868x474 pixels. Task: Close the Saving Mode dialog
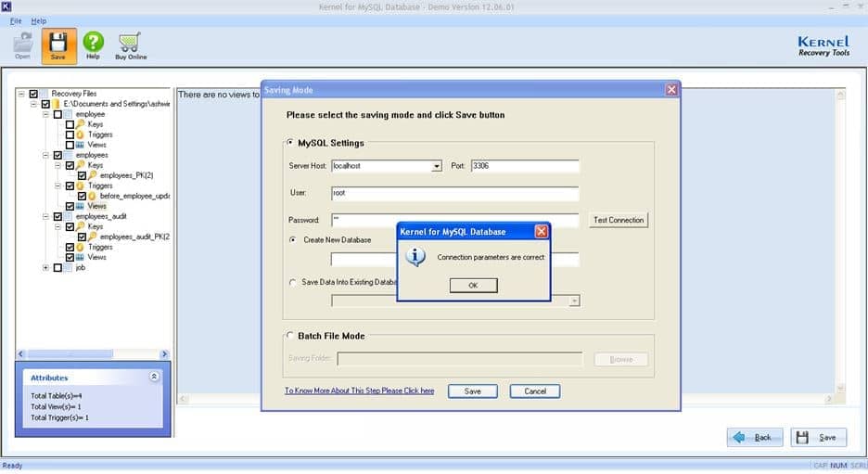tap(671, 90)
